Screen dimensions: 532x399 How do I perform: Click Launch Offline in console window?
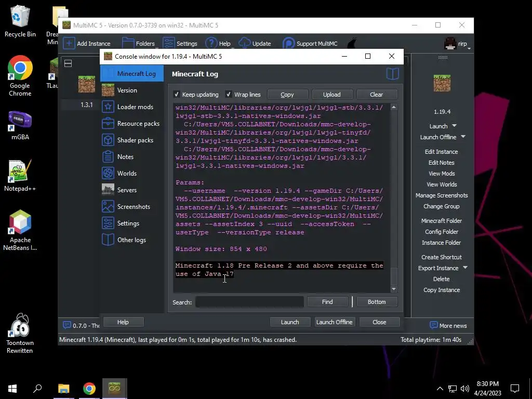(x=335, y=322)
